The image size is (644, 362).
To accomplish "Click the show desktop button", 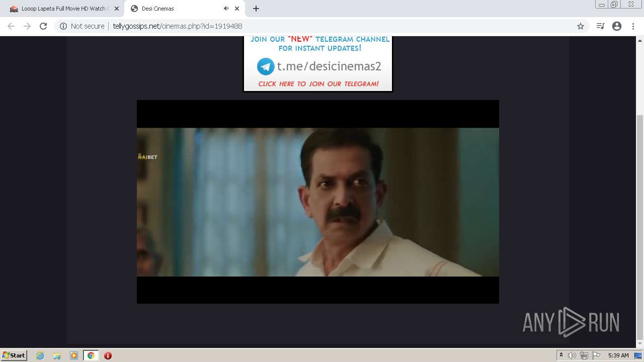I will pyautogui.click(x=638, y=355).
